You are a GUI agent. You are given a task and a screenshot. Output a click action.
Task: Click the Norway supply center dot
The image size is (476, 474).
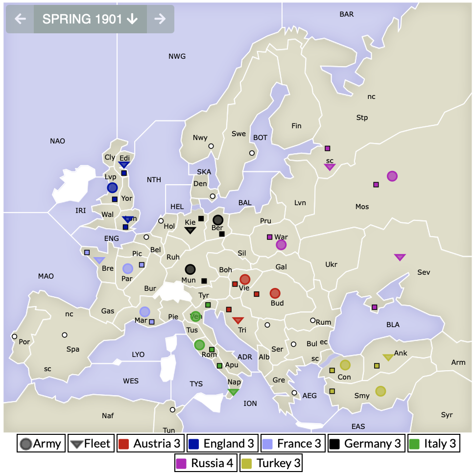pos(211,146)
